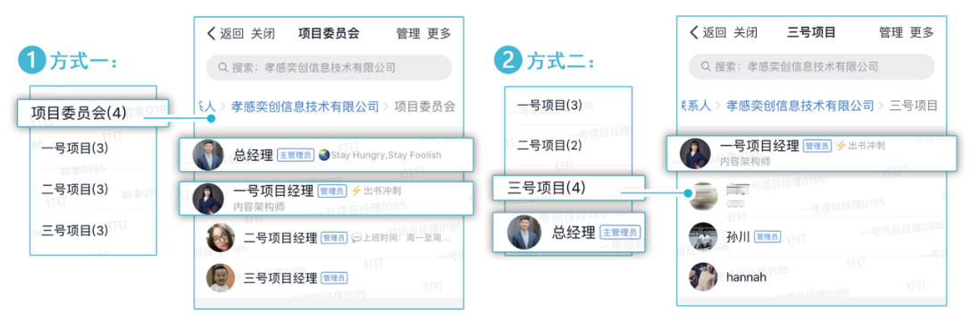Click 孝感奕创信息技术有限公司 breadcrumb in 项目委员会 panel

(x=305, y=106)
